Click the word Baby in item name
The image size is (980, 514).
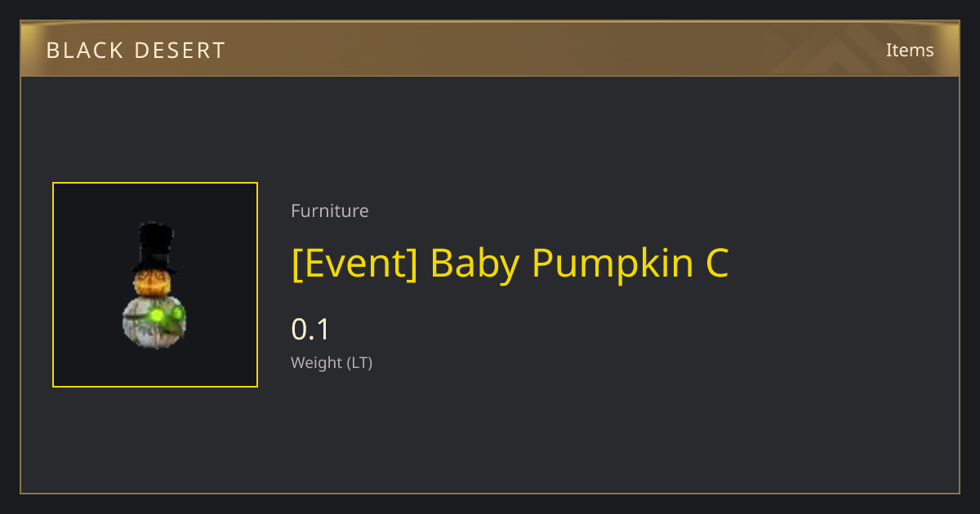coord(474,264)
